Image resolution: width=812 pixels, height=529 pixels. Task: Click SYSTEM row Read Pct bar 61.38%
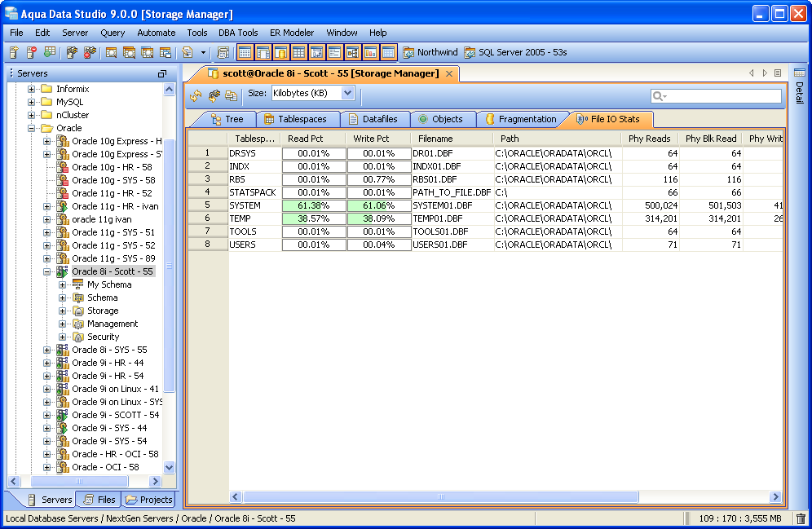coord(314,205)
